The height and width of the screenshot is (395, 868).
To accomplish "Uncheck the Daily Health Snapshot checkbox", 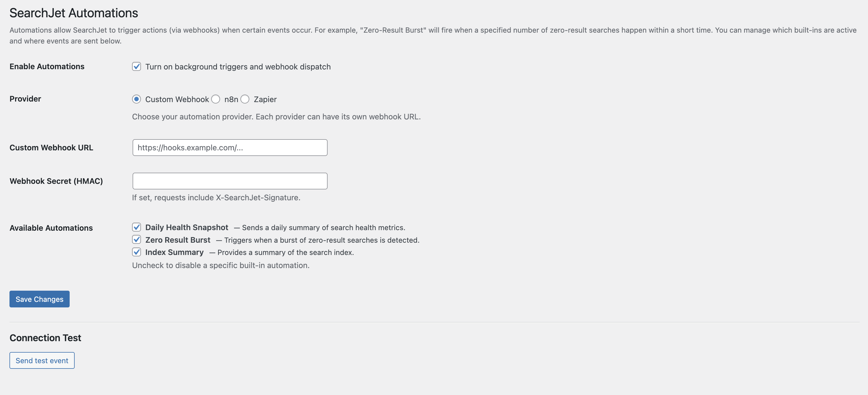I will pos(136,227).
